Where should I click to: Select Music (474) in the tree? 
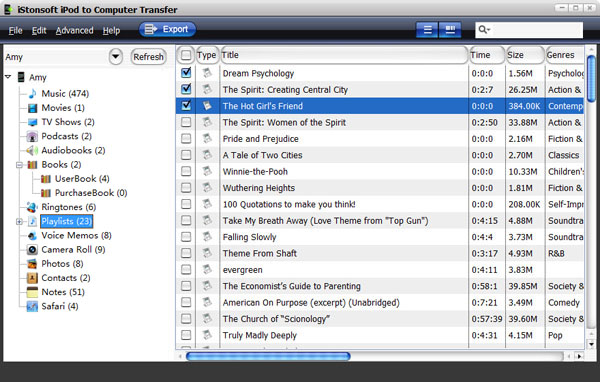click(65, 94)
